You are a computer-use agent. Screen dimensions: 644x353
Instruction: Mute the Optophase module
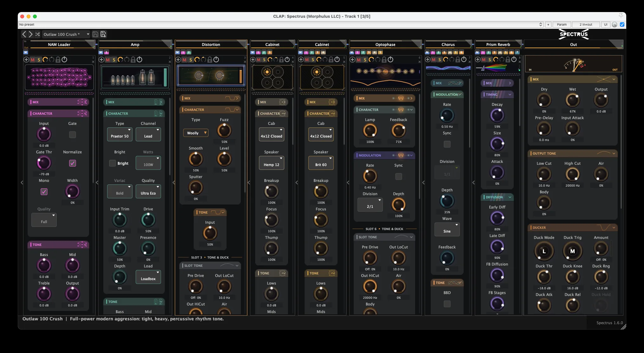tap(359, 60)
